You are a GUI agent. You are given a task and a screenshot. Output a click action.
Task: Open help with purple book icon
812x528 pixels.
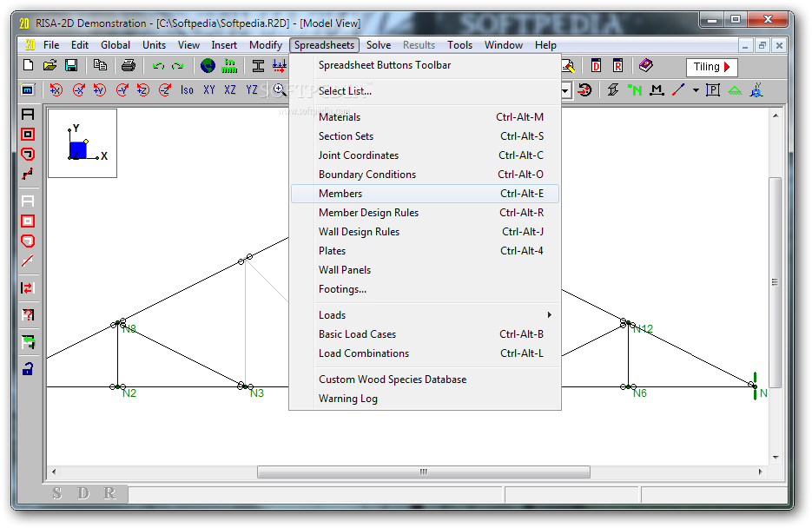click(x=646, y=65)
